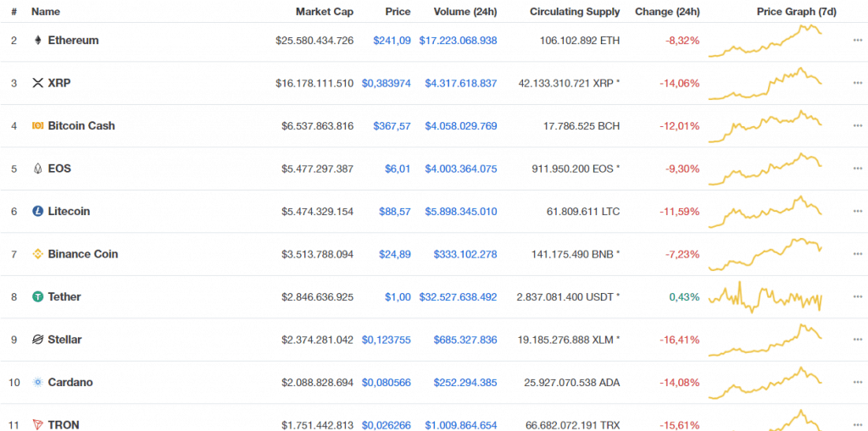868x431 pixels.
Task: Open the Stellar 7d price graph
Action: click(x=765, y=340)
